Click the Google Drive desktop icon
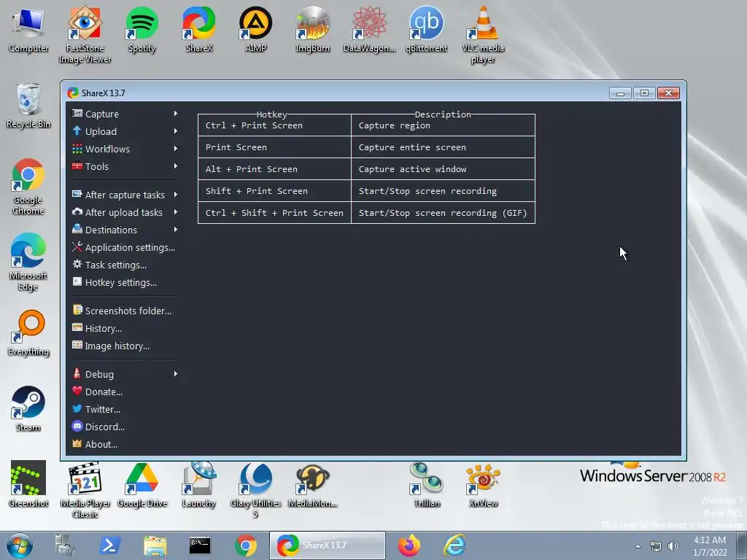This screenshot has height=560, width=747. tap(142, 484)
